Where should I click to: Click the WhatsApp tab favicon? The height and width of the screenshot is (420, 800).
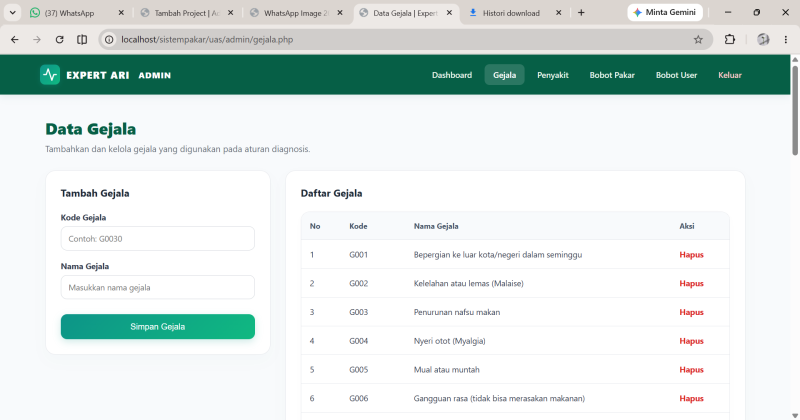coord(35,13)
